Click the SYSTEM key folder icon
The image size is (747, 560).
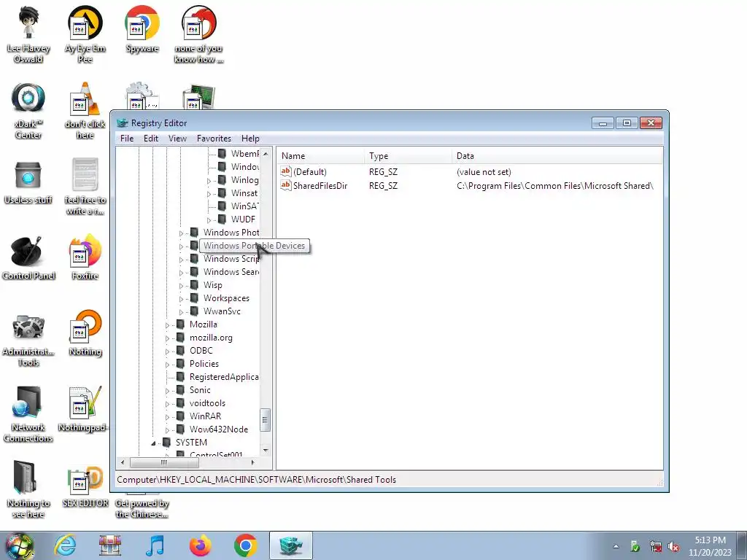[166, 443]
